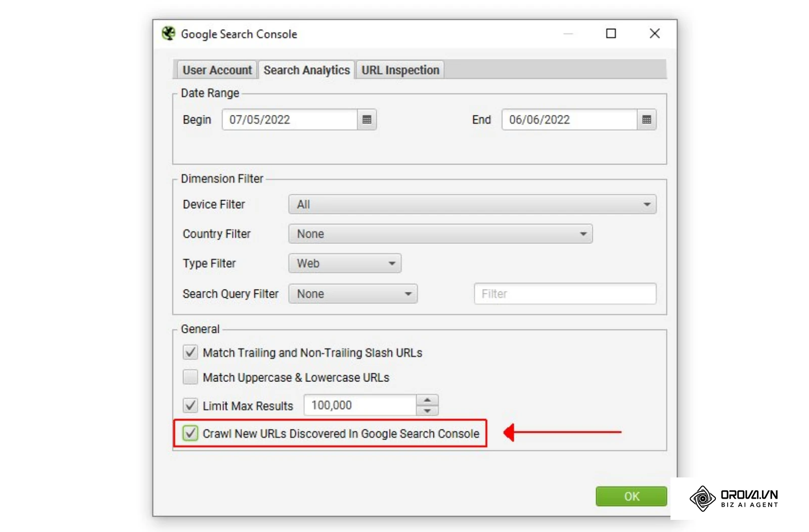The width and height of the screenshot is (809, 532).
Task: Open the URL Inspection tab
Action: [400, 70]
